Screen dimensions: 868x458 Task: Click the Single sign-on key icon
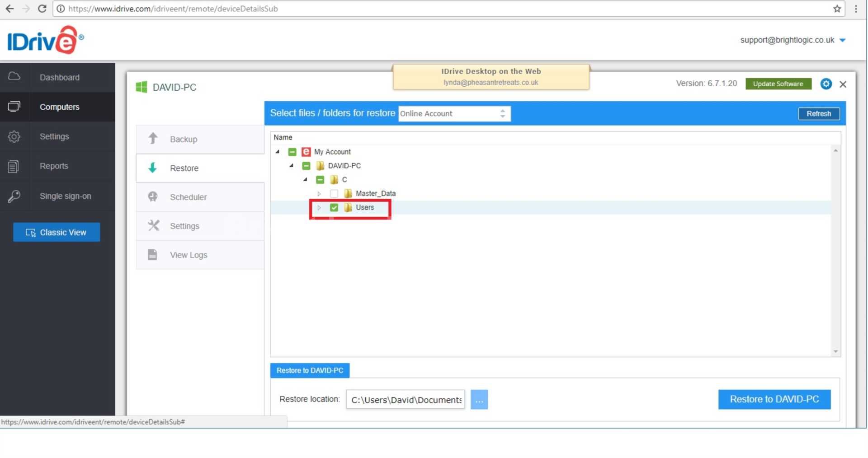[x=14, y=196]
